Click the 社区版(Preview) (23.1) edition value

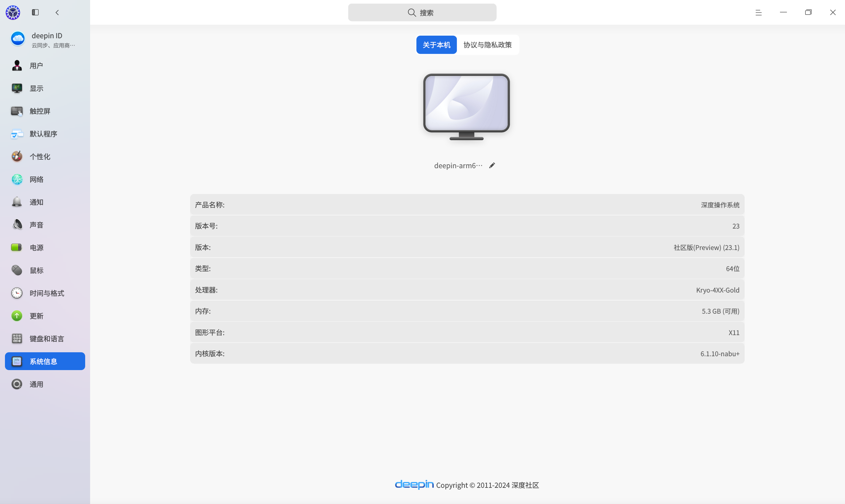(x=706, y=248)
